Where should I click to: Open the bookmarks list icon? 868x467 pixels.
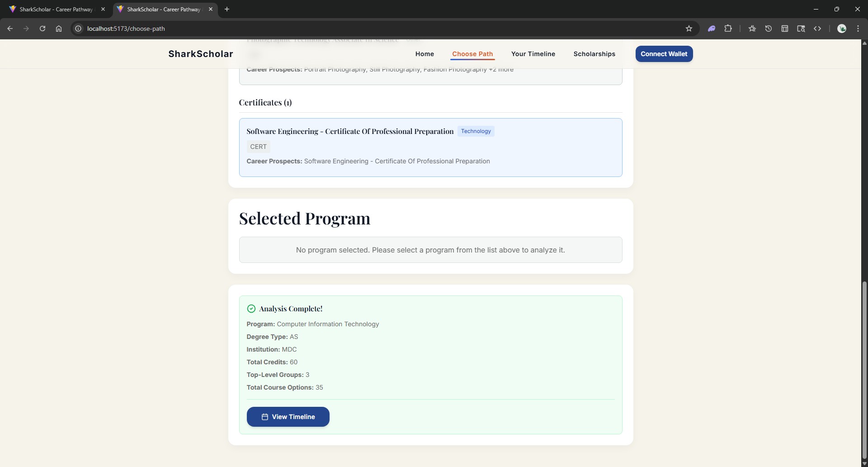[x=752, y=29]
